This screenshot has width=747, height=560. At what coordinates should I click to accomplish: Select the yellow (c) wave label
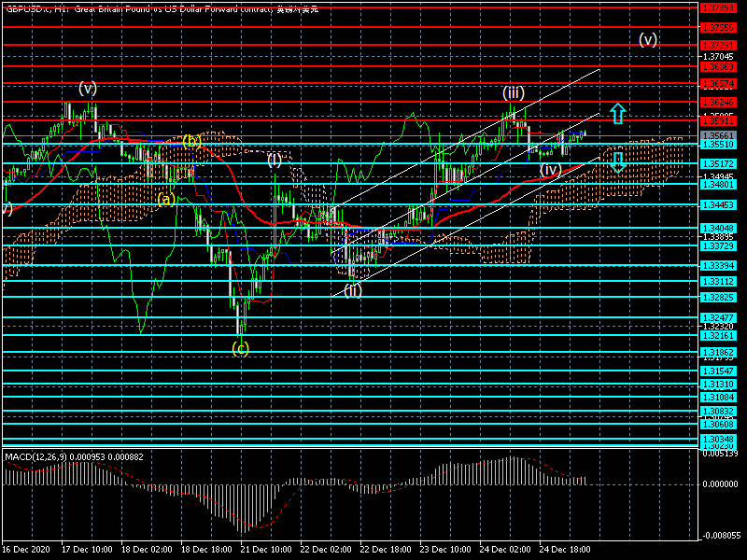click(240, 348)
